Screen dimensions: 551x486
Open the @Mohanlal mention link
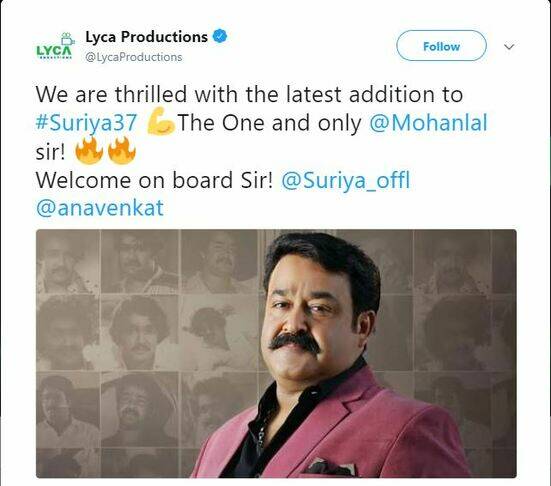[428, 123]
